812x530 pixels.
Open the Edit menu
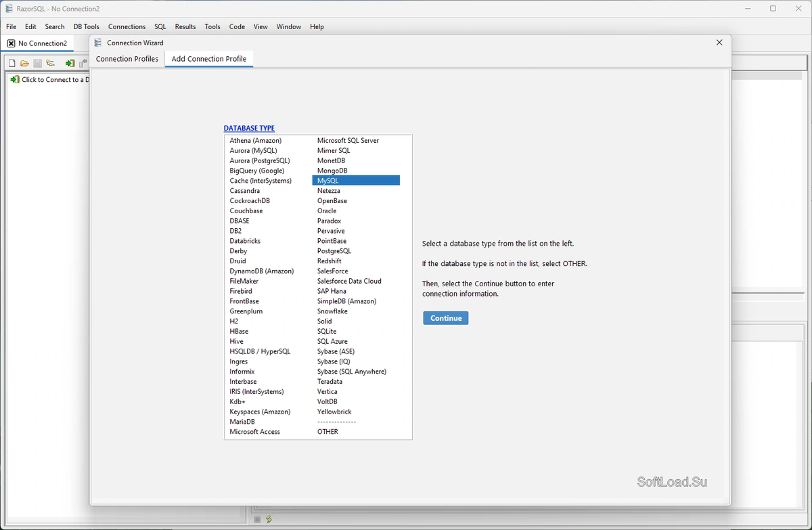pos(30,26)
